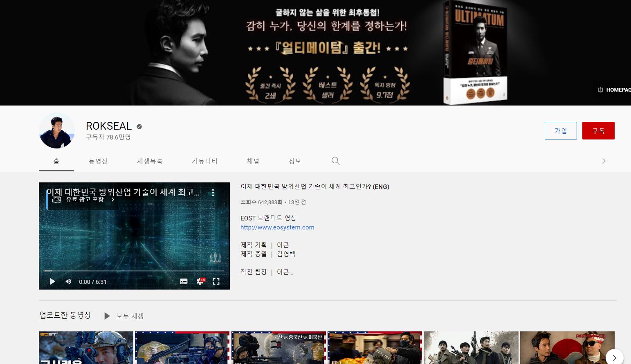The width and height of the screenshot is (631, 364).
Task: Mute the video player volume
Action: (68, 281)
